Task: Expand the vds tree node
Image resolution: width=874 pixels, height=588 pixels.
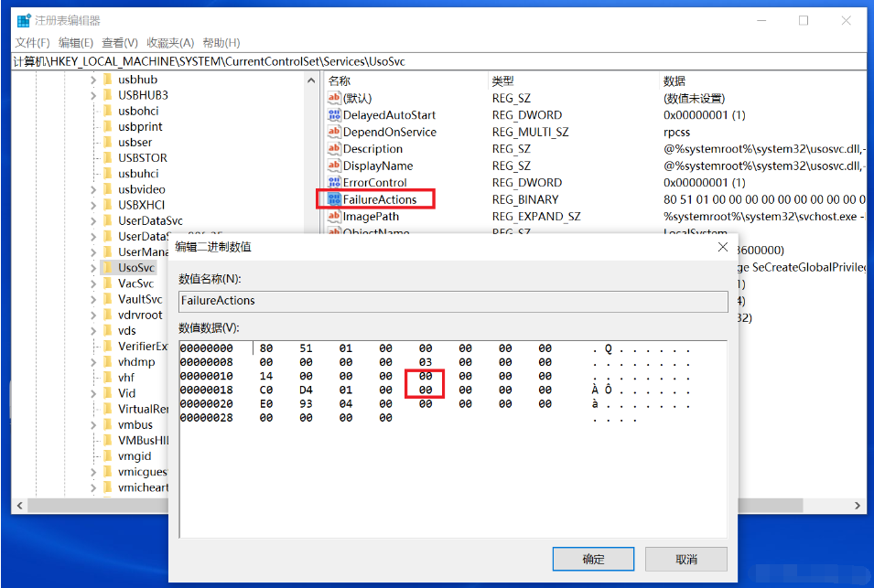Action: coord(93,330)
